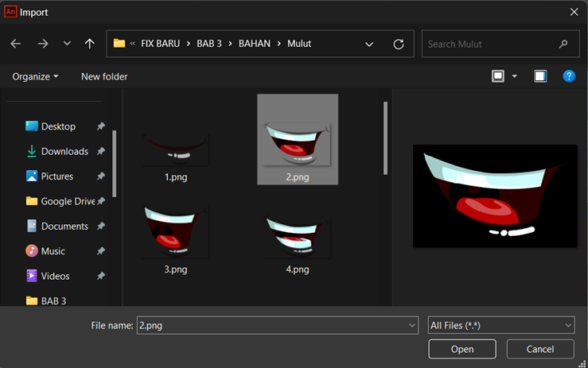Open the help question mark icon
The height and width of the screenshot is (368, 588).
[x=569, y=76]
